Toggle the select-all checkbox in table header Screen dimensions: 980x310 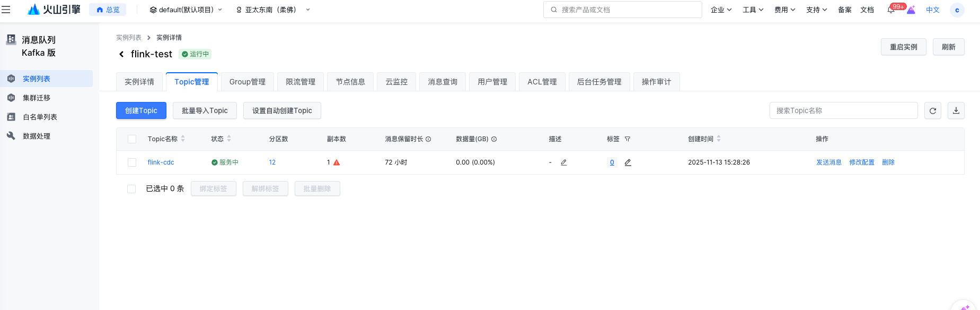(x=132, y=139)
